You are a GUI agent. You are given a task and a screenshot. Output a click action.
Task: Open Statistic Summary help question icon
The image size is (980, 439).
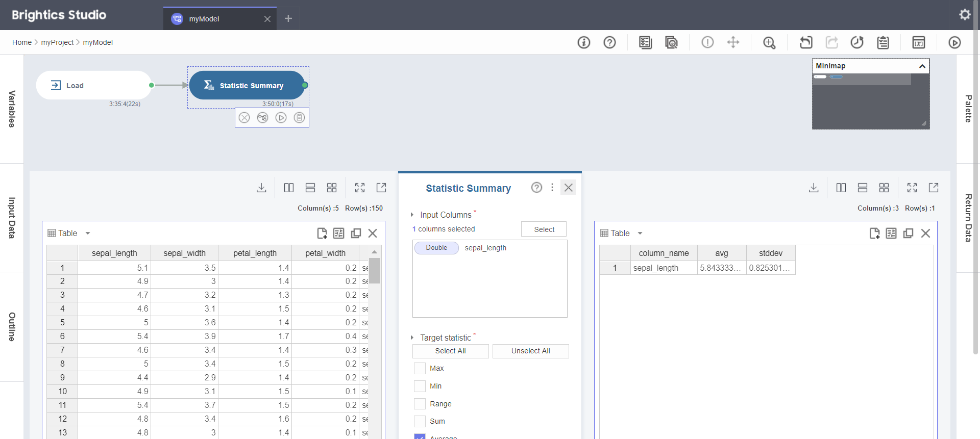click(536, 188)
